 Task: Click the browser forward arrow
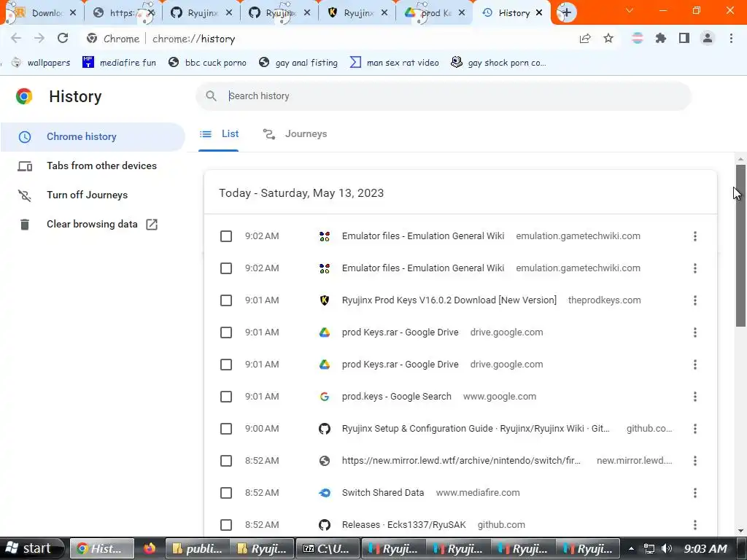[39, 39]
